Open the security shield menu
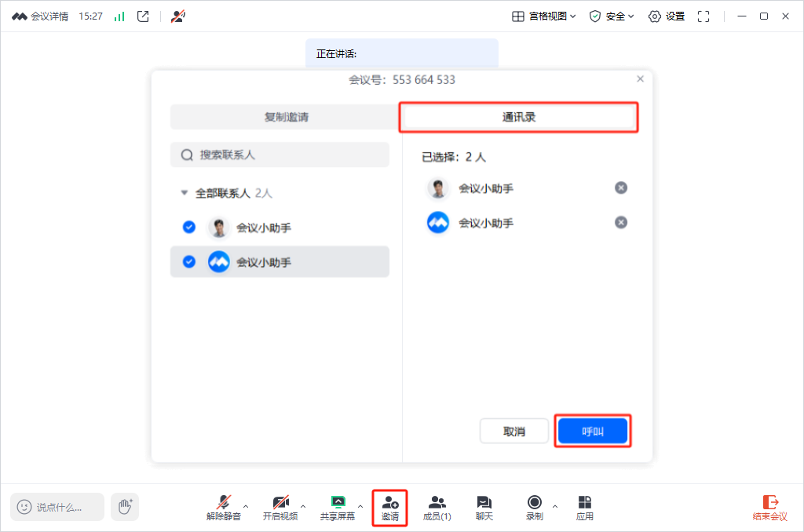Viewport: 804px width, 532px height. [612, 16]
